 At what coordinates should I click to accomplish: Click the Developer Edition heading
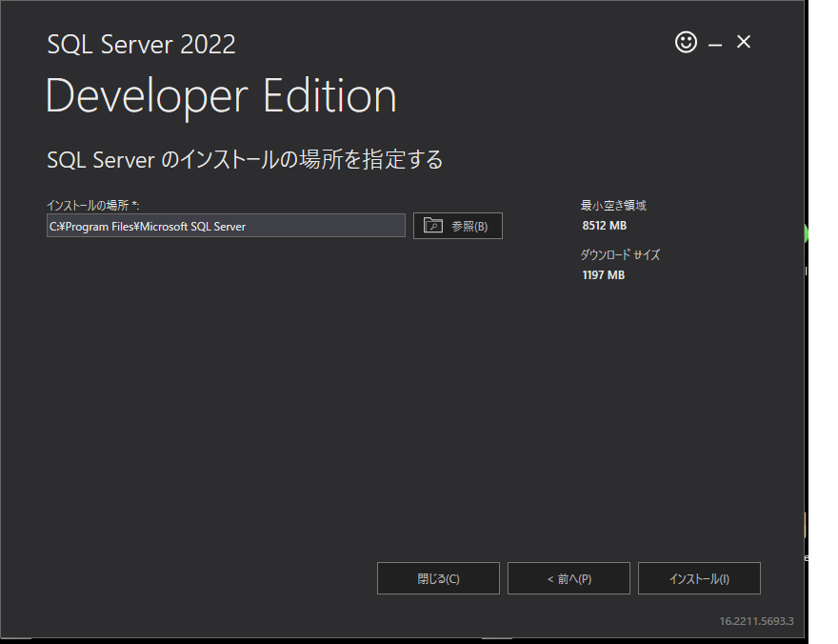click(220, 95)
